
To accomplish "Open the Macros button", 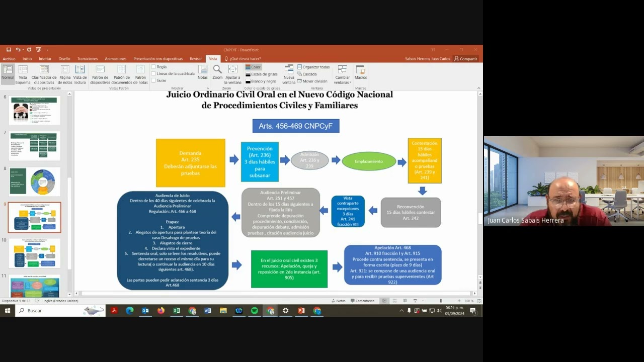I will 360,72.
